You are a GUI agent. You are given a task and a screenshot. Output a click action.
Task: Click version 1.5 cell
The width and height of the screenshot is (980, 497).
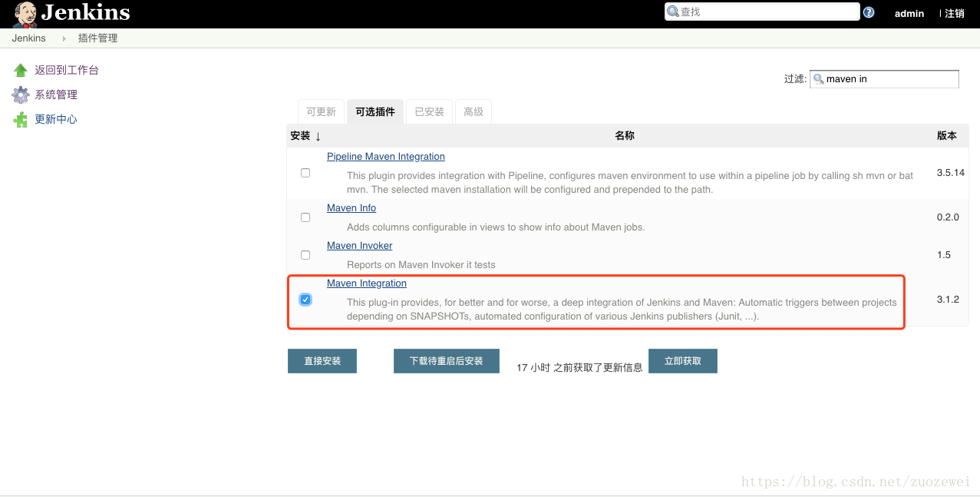click(944, 255)
